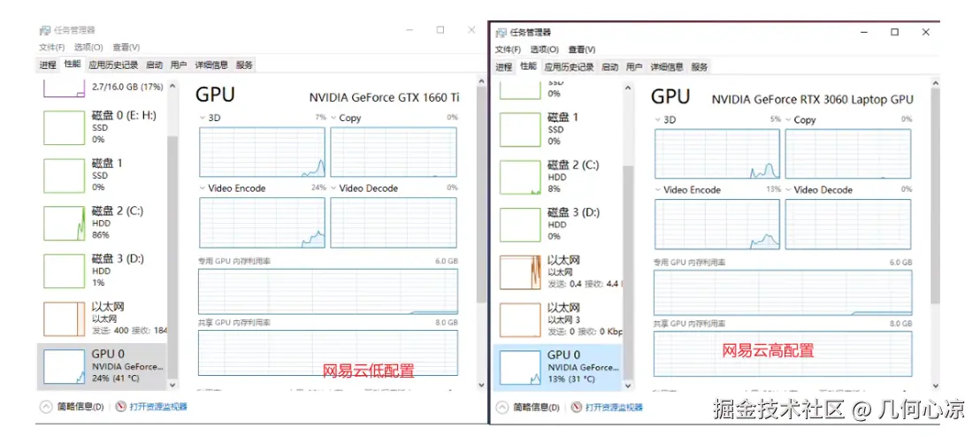Image resolution: width=980 pixels, height=436 pixels.
Task: Click 打开资源监视器 link in right window
Action: (608, 408)
